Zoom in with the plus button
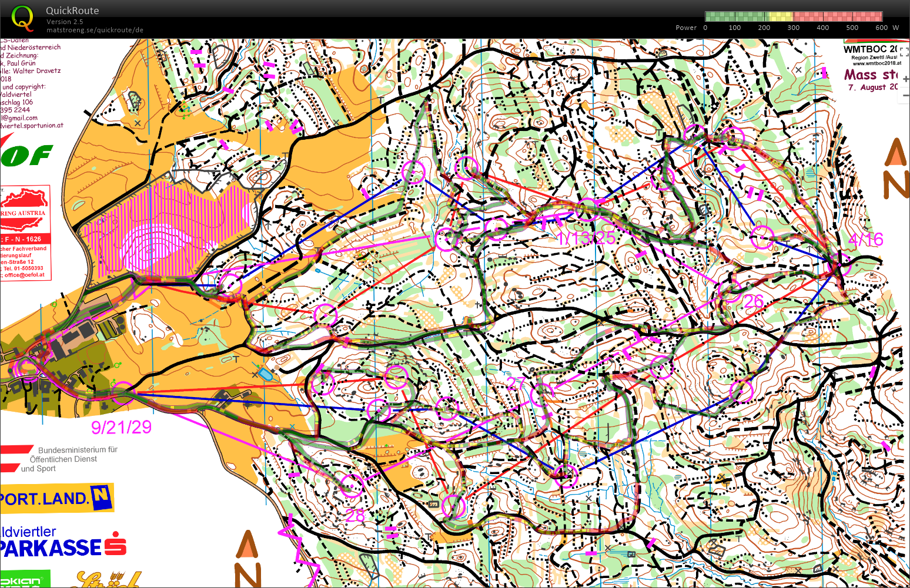Screen dimensions: 910x588 click(905, 79)
